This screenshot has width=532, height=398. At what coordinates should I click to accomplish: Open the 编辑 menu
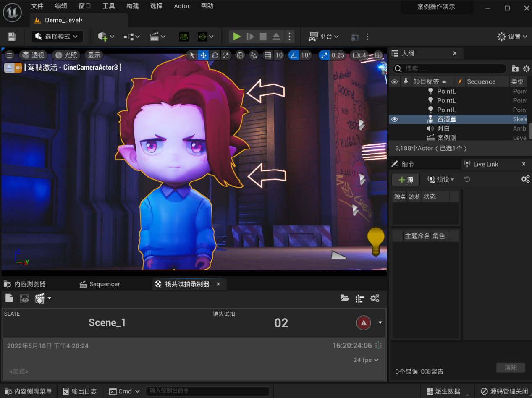point(61,6)
